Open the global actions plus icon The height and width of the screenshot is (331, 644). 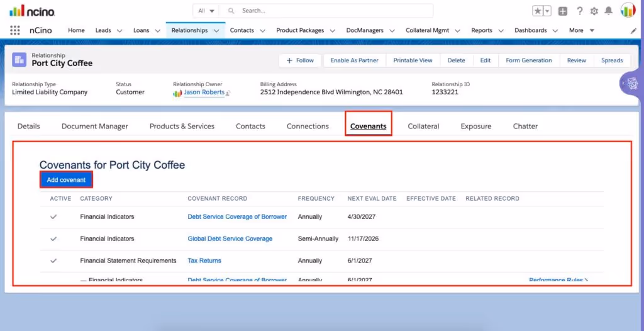(563, 11)
